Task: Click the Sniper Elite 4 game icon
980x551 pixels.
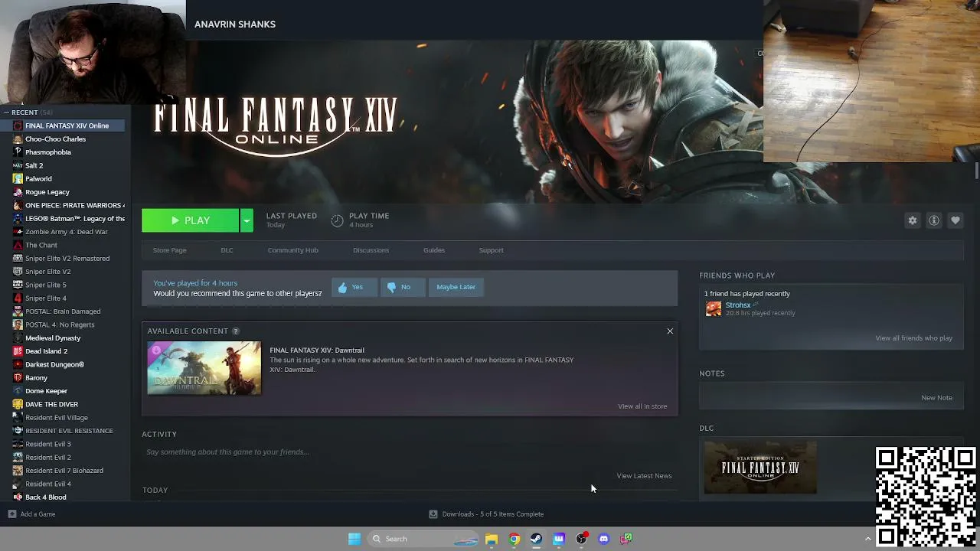Action: (x=18, y=298)
